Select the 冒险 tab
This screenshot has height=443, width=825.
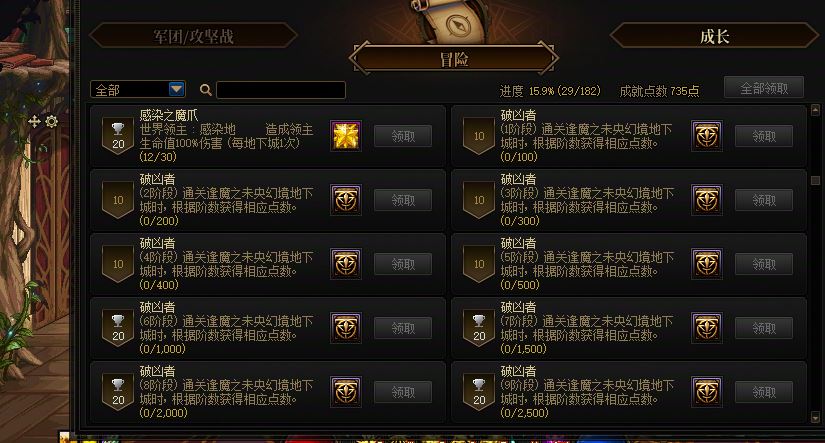point(454,58)
